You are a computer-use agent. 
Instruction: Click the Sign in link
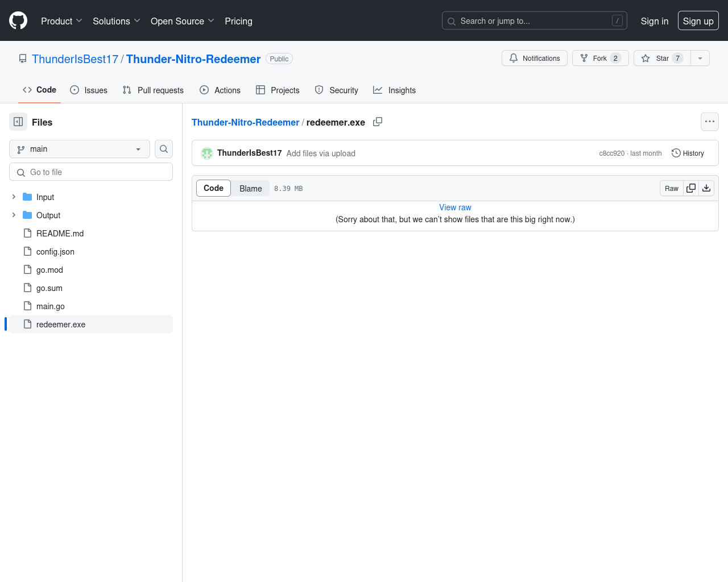pos(654,21)
